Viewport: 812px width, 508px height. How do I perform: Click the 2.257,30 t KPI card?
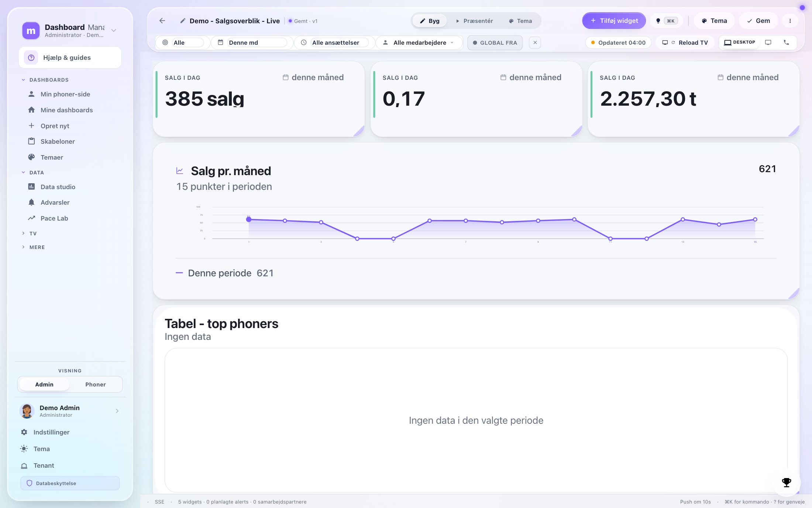point(694,99)
